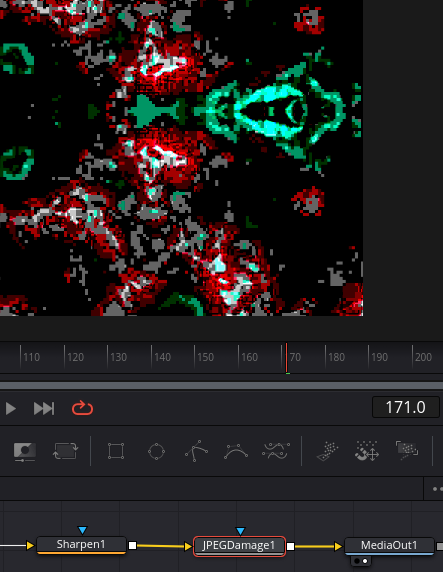The image size is (443, 572).
Task: Toggle MediaOut1 left viewer dot
Action: click(357, 561)
